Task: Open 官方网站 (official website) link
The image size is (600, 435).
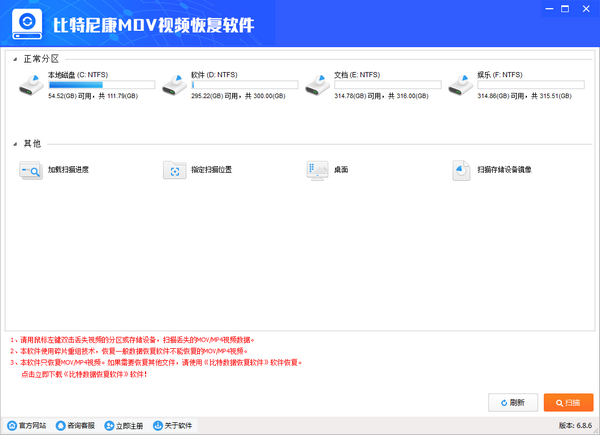Action: click(27, 425)
